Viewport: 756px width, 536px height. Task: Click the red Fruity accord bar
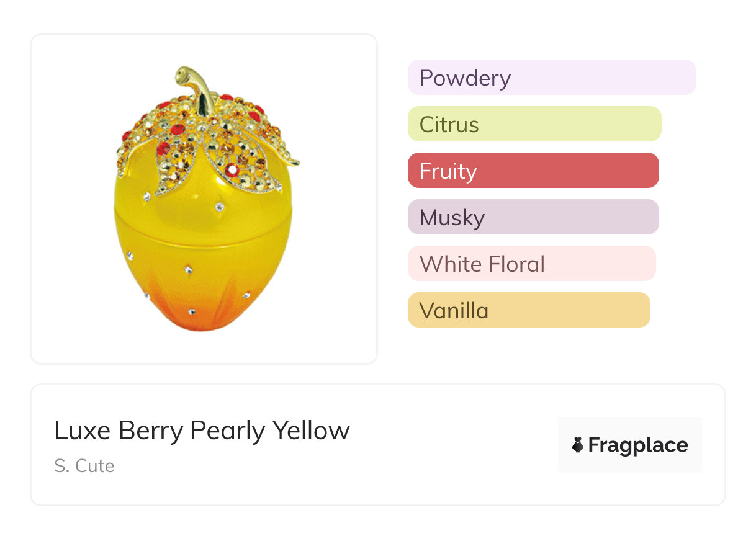tap(533, 171)
